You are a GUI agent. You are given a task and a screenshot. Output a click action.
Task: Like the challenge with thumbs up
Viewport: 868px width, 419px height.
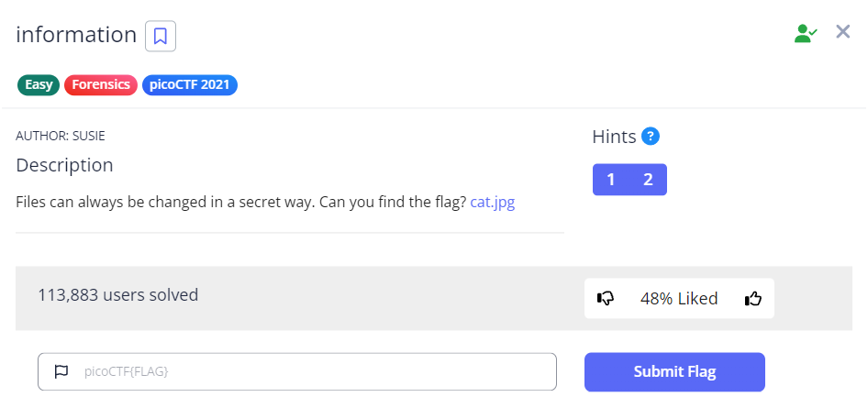pos(753,298)
